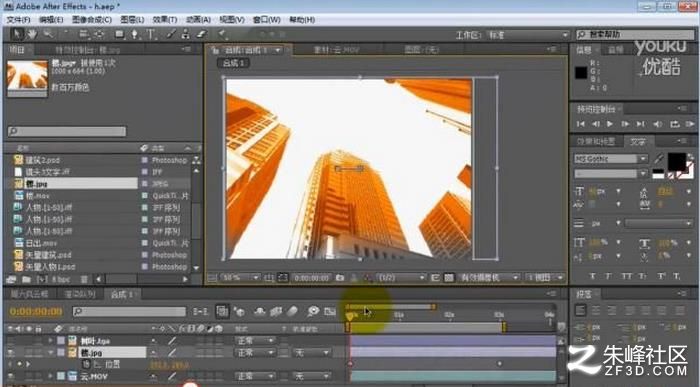Toggle visibility of 树叶.jpg layer
700x387 pixels.
click(x=10, y=341)
